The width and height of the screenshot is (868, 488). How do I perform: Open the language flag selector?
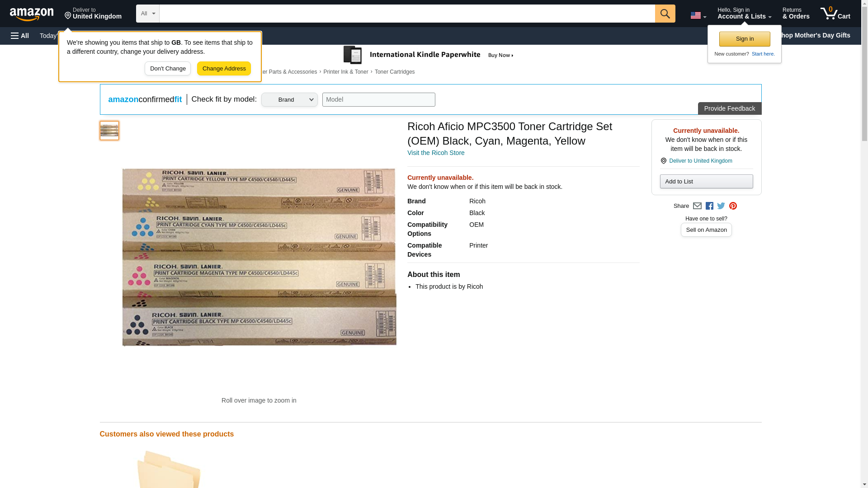tap(698, 15)
